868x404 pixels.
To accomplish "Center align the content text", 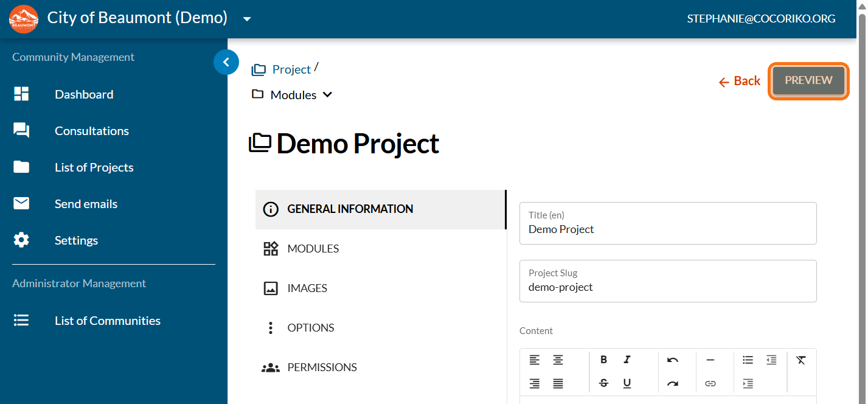I will [x=558, y=360].
